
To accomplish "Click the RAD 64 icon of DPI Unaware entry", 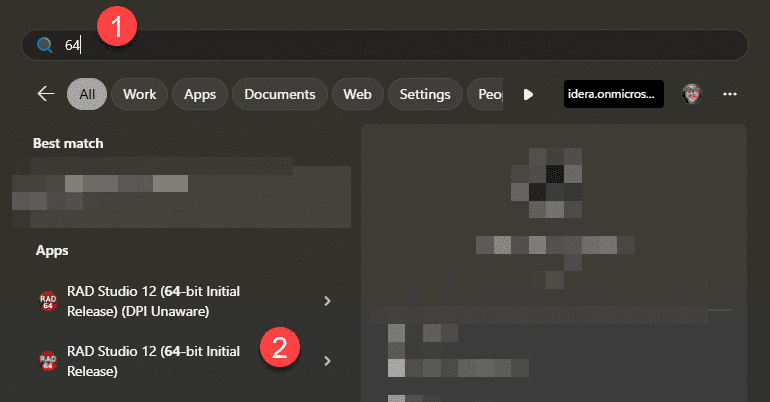I will pyautogui.click(x=48, y=301).
